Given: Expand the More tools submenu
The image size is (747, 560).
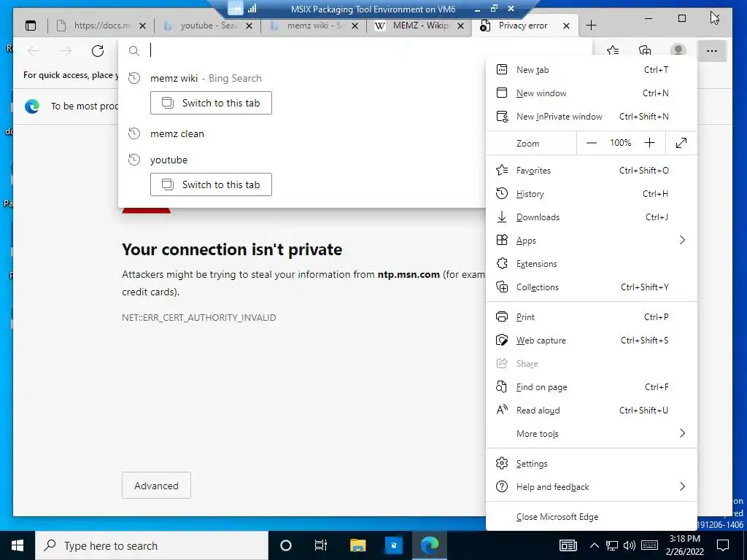Looking at the screenshot, I should coord(591,434).
